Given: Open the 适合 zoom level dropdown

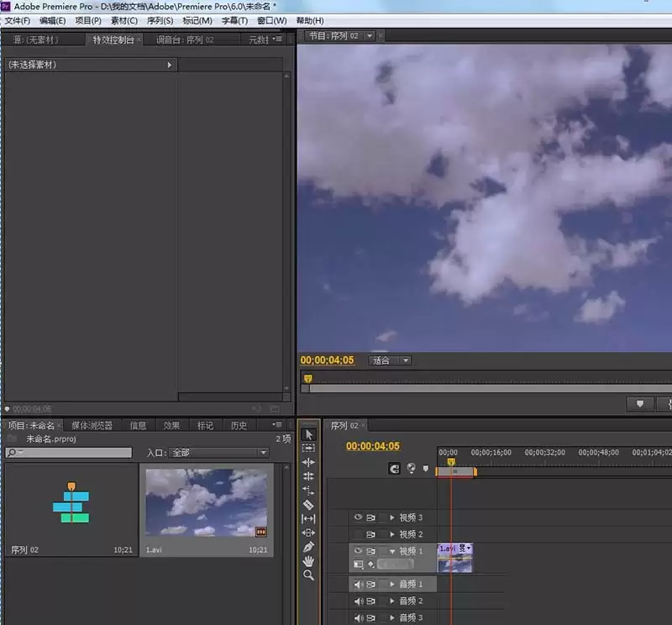Looking at the screenshot, I should pyautogui.click(x=390, y=360).
